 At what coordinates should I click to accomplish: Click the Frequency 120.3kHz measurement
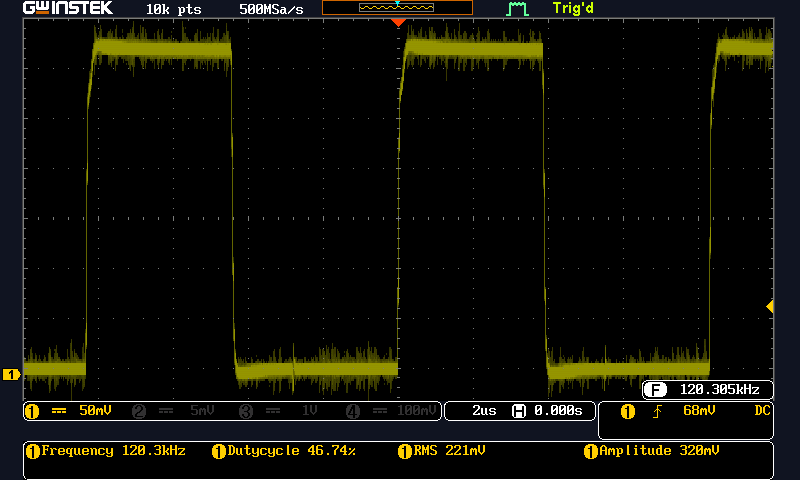(113, 451)
